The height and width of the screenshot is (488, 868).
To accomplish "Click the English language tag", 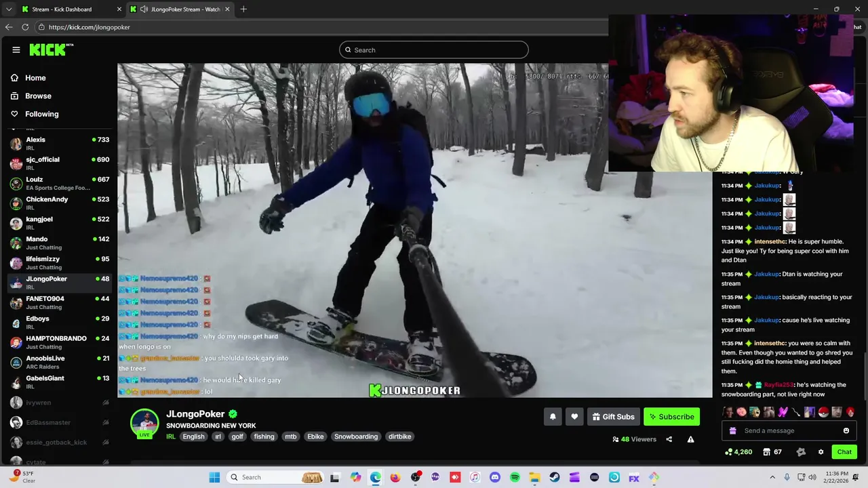I will pos(193,436).
